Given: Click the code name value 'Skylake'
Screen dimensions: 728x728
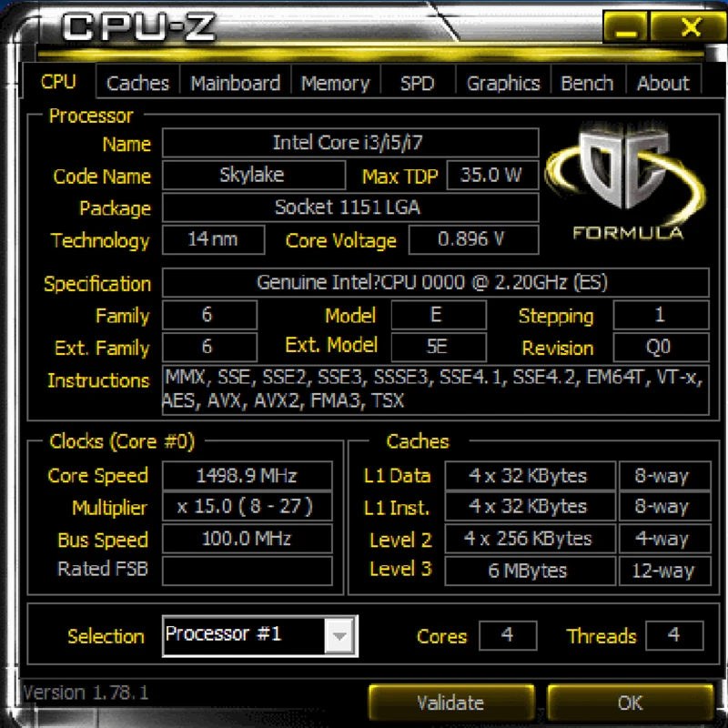Looking at the screenshot, I should pyautogui.click(x=254, y=175).
